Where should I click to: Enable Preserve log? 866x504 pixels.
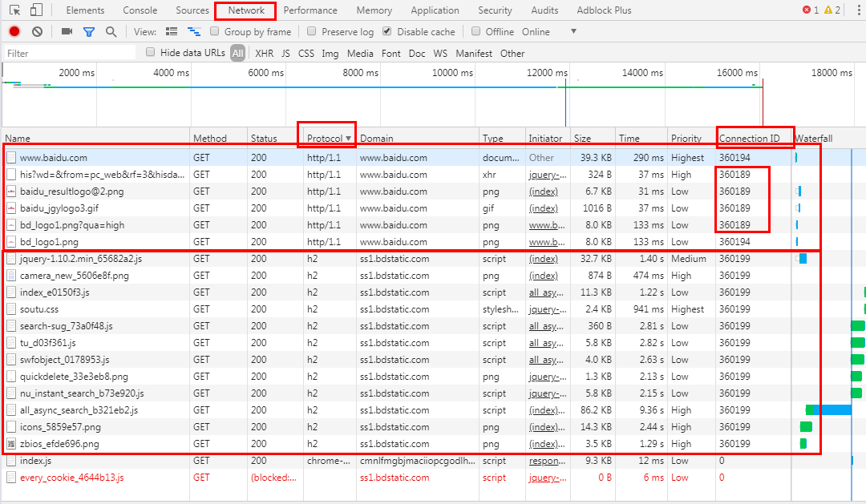(x=311, y=31)
